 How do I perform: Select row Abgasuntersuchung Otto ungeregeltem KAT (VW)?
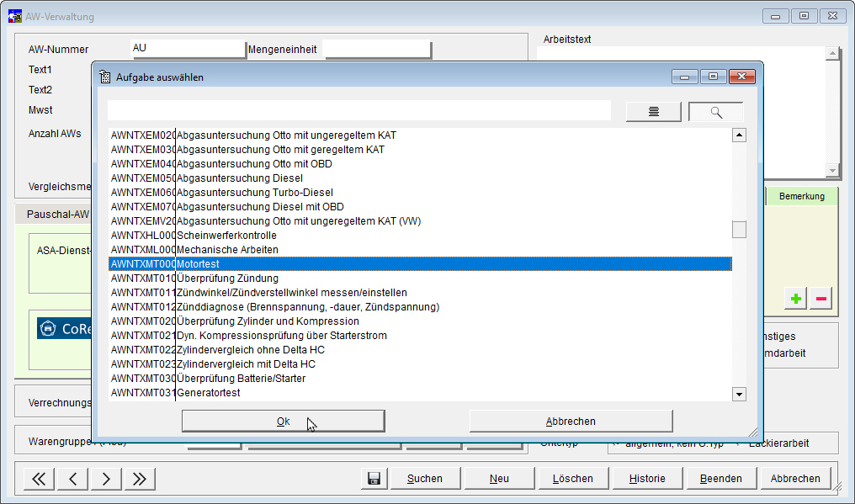pos(420,221)
